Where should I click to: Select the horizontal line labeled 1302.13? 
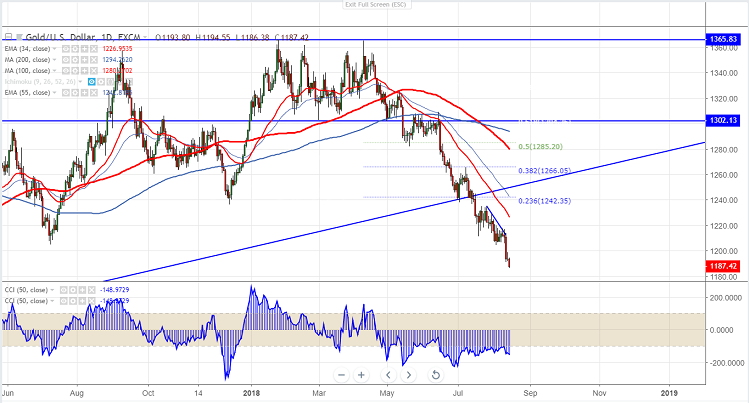click(353, 120)
